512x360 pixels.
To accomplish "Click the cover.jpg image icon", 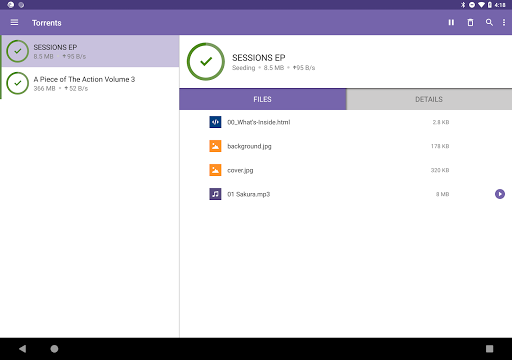I will tap(215, 170).
